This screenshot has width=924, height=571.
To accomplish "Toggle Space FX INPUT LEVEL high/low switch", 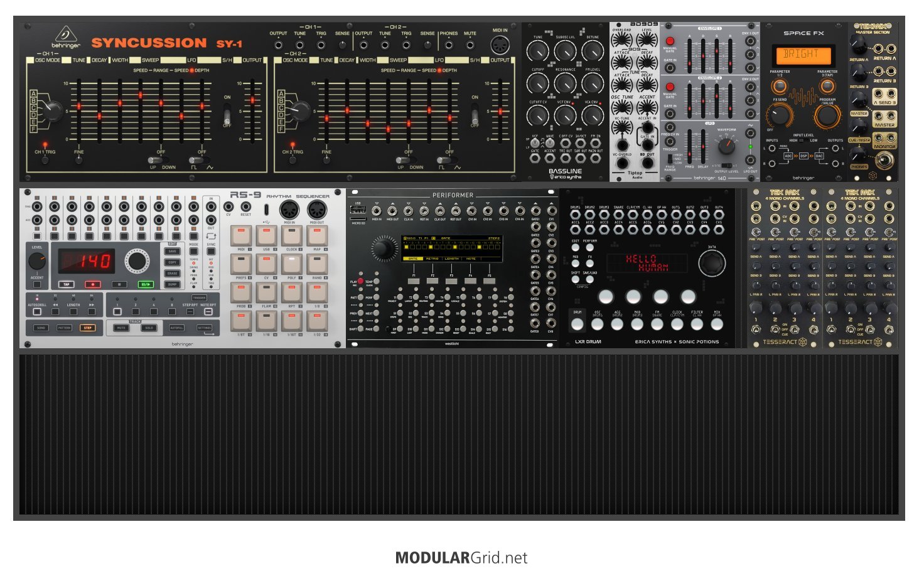I will pos(804,141).
